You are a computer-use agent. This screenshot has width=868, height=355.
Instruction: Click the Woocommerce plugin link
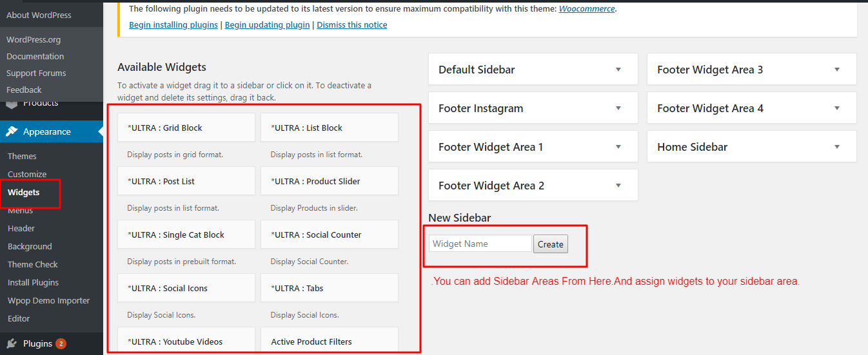coord(587,9)
